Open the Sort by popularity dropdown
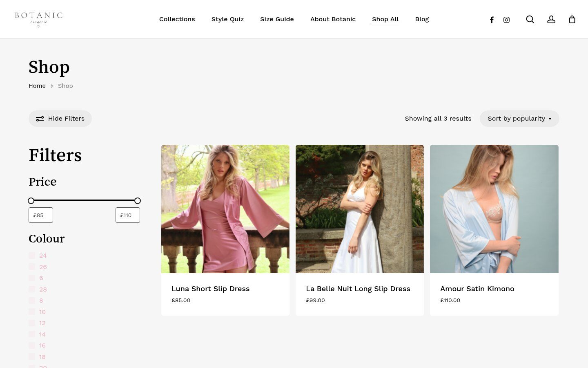The height and width of the screenshot is (368, 588). pos(519,119)
